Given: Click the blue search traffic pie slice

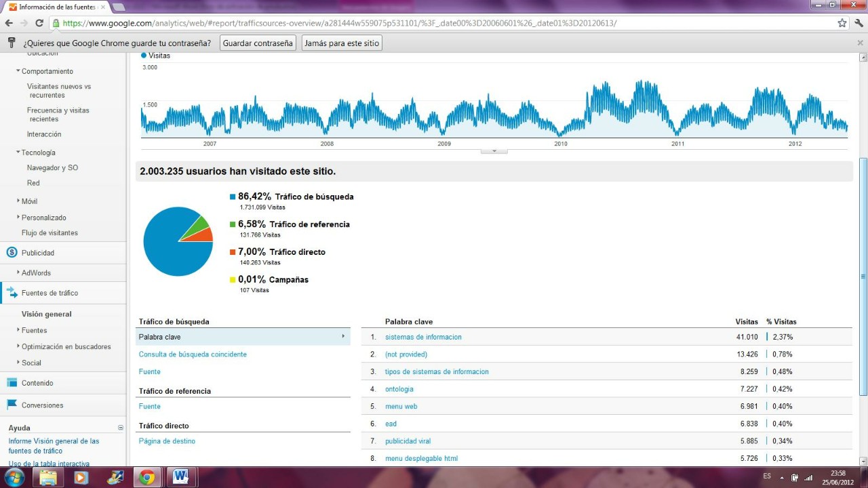Looking at the screenshot, I should pyautogui.click(x=166, y=247).
